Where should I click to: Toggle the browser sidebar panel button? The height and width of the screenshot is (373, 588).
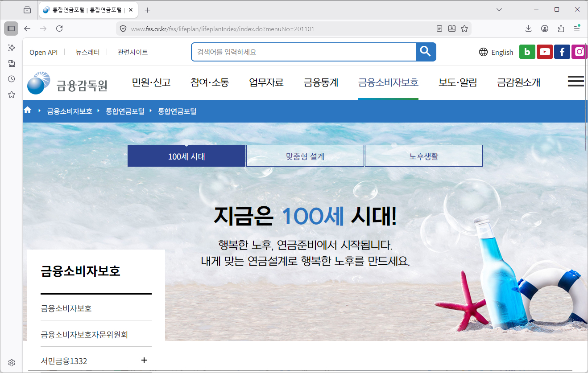pos(11,29)
